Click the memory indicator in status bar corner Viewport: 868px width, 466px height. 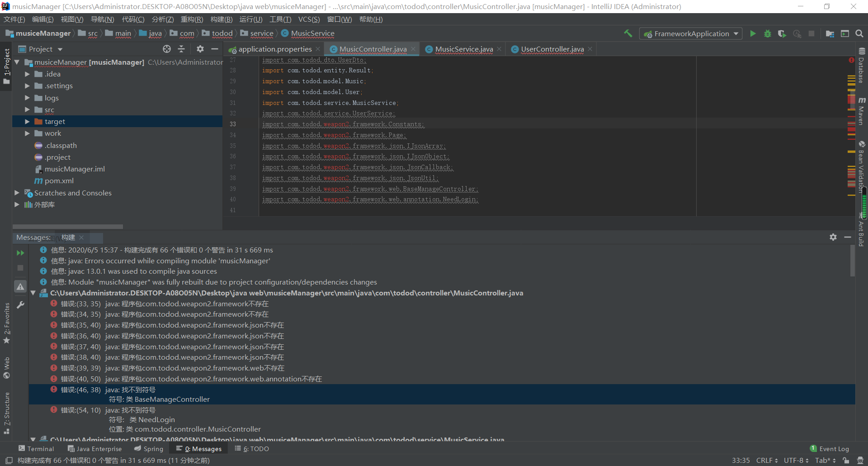pos(860,460)
